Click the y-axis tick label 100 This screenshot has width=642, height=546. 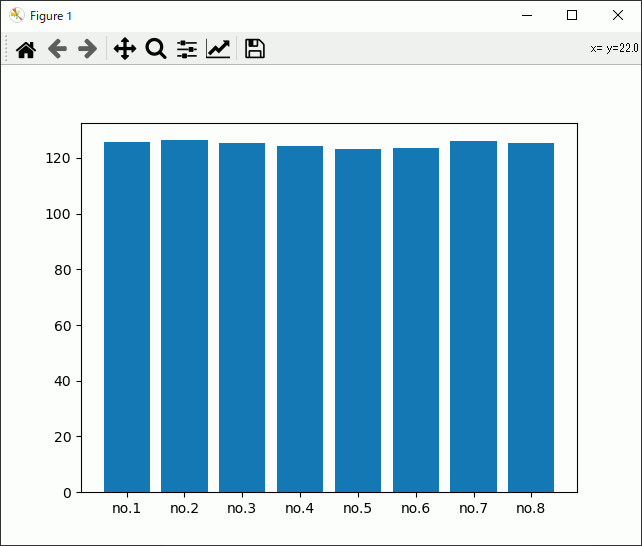[58, 214]
